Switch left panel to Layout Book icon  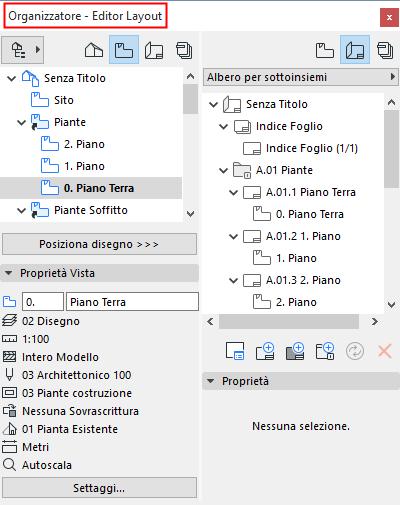click(x=154, y=51)
